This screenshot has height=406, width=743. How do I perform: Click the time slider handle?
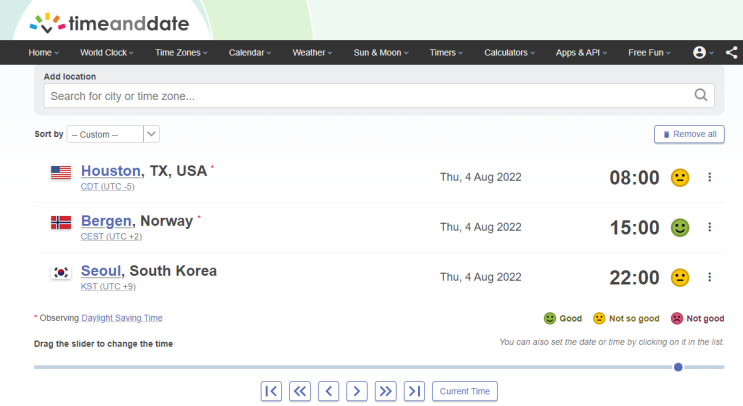678,367
